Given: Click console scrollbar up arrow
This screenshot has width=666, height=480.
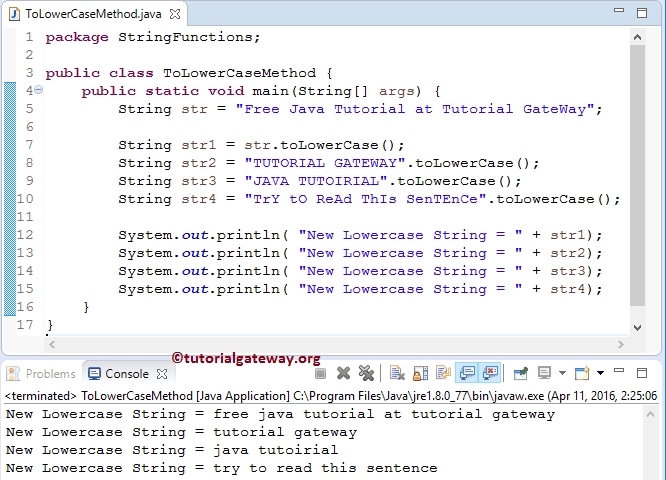Looking at the screenshot, I should click(x=650, y=414).
